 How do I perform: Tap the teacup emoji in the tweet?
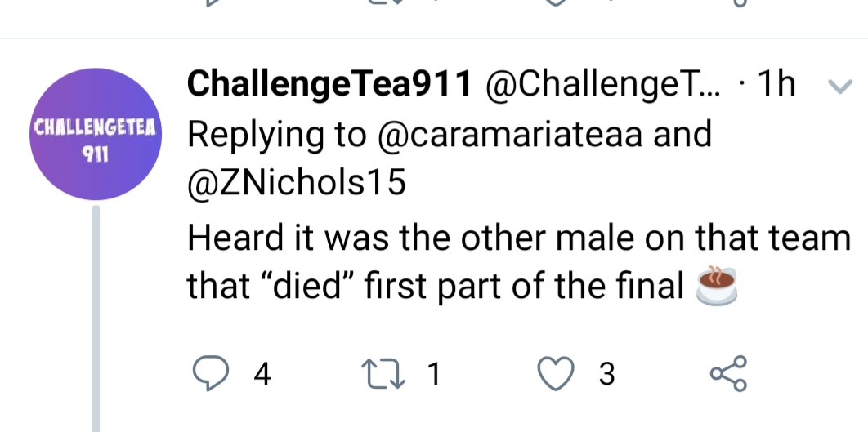point(716,286)
